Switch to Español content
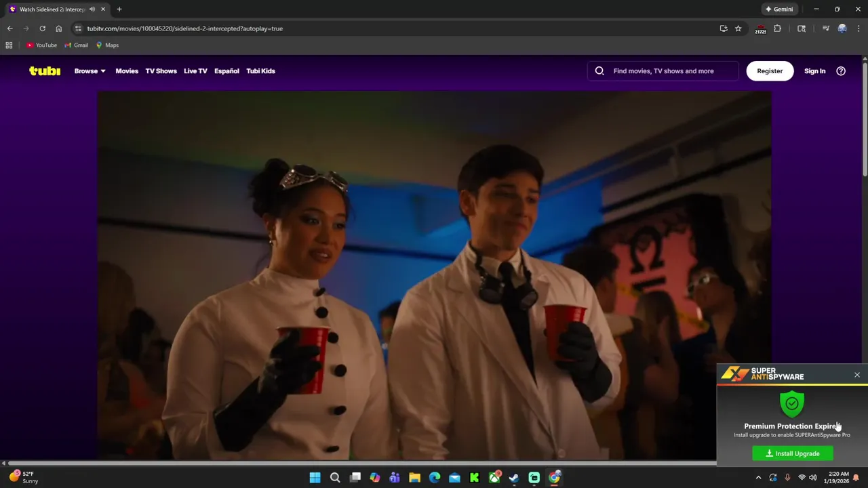 click(x=226, y=70)
